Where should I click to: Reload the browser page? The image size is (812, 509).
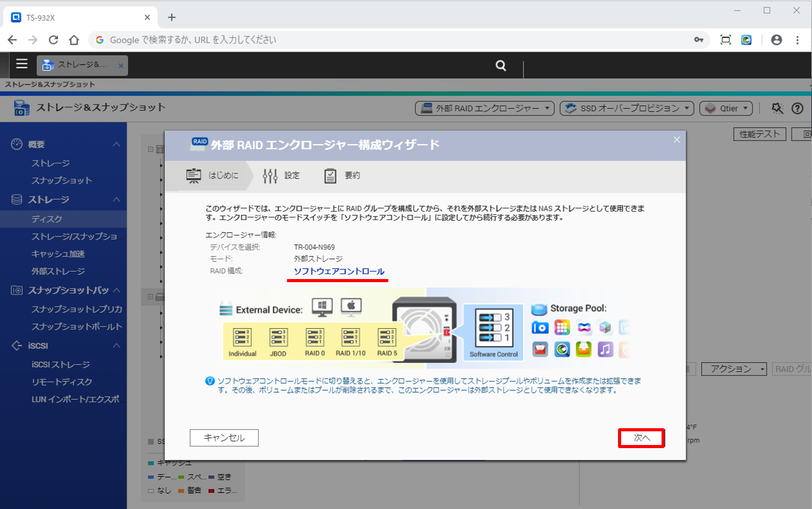pyautogui.click(x=53, y=40)
